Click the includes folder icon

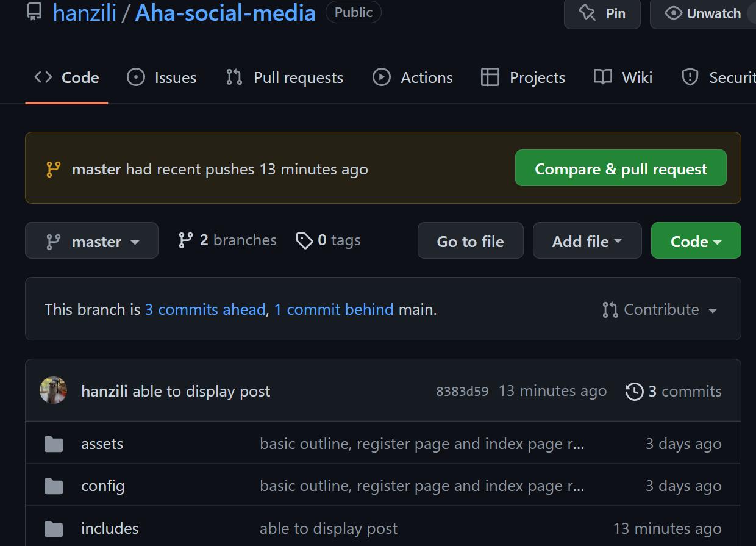pos(54,528)
